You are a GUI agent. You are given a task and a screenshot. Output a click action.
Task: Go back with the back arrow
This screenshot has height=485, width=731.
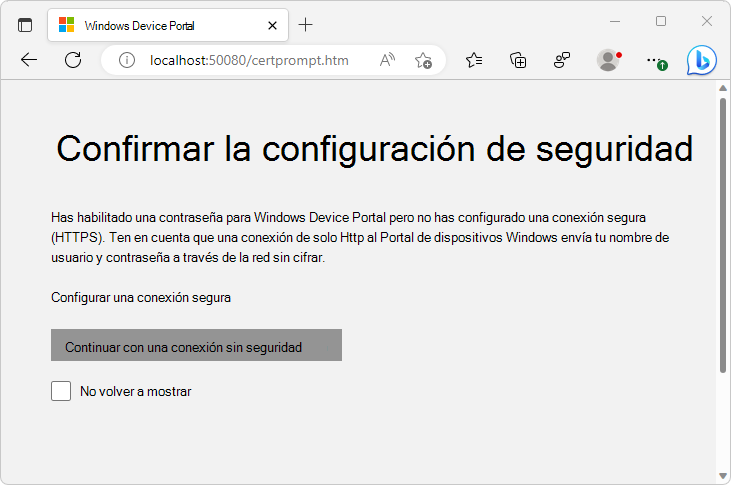(x=29, y=60)
